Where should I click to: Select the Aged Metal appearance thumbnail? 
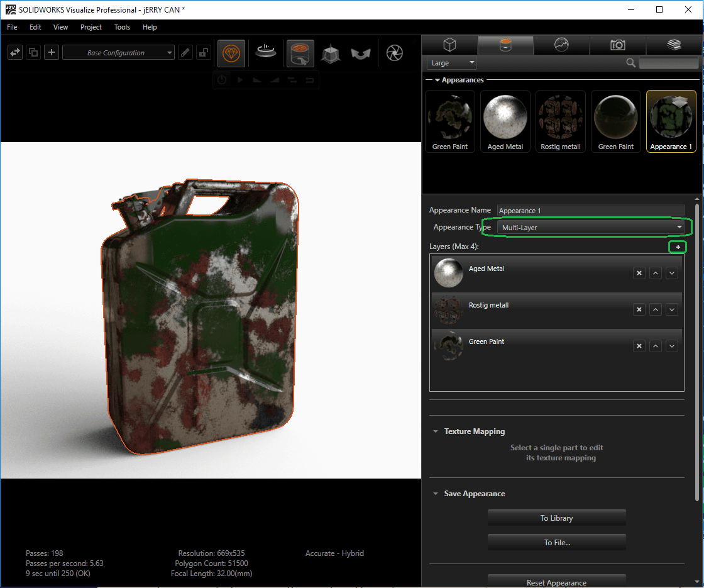point(505,121)
